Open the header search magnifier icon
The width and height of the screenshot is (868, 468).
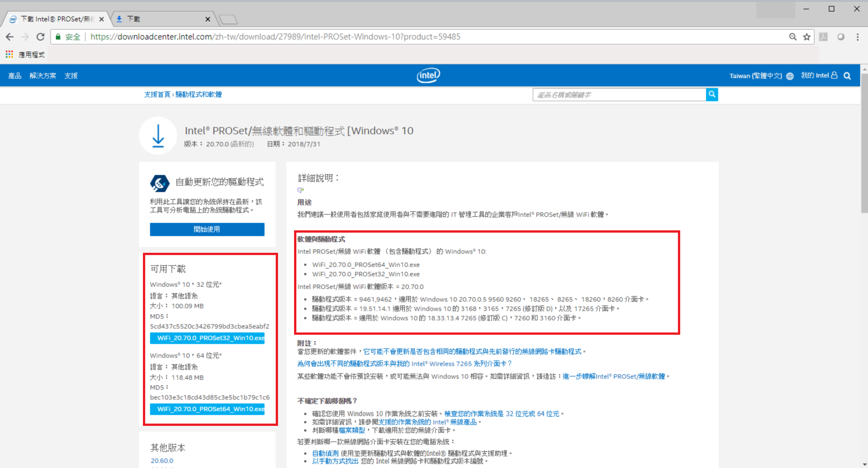pyautogui.click(x=847, y=76)
